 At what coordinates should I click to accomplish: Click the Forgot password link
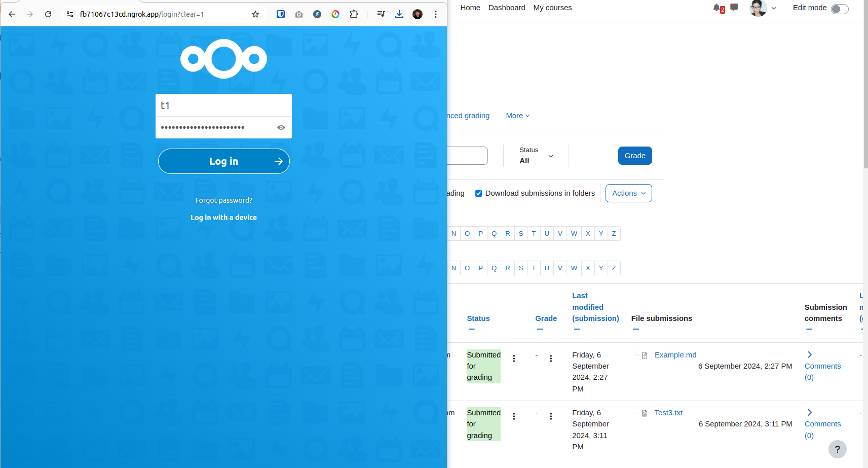point(224,200)
